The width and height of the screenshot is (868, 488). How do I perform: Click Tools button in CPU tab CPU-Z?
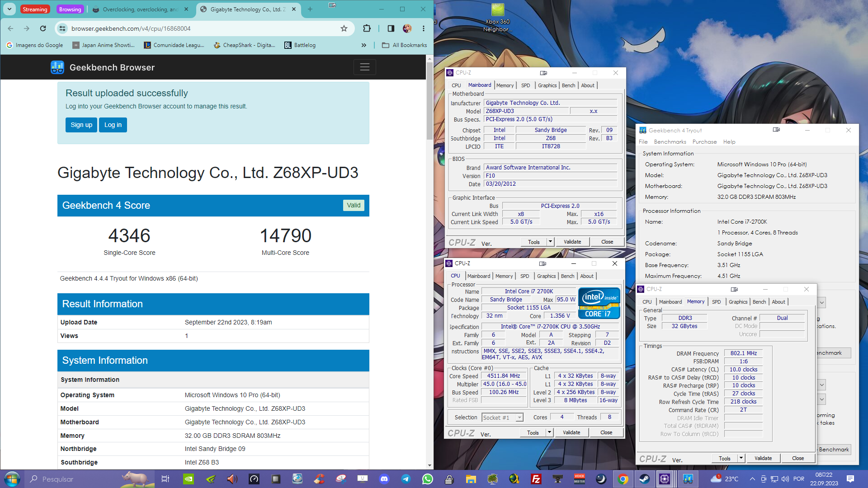click(x=533, y=432)
